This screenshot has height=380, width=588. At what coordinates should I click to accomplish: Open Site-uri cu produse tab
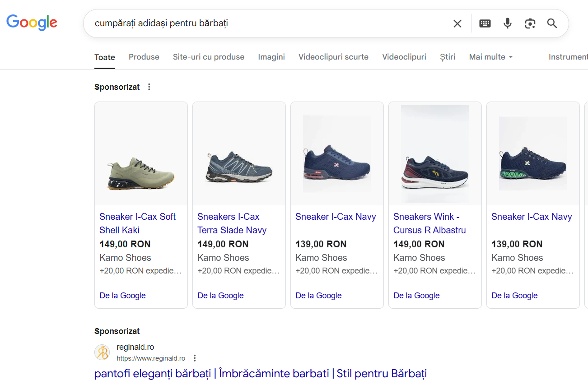[x=208, y=57]
